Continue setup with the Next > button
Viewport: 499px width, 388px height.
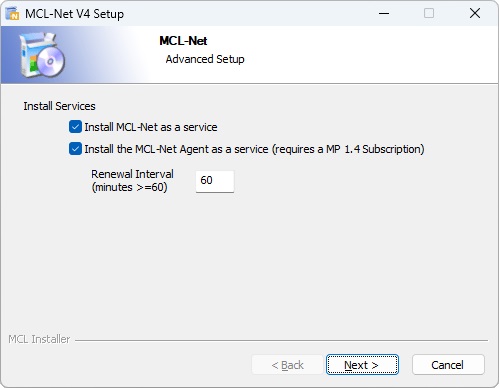pyautogui.click(x=362, y=365)
